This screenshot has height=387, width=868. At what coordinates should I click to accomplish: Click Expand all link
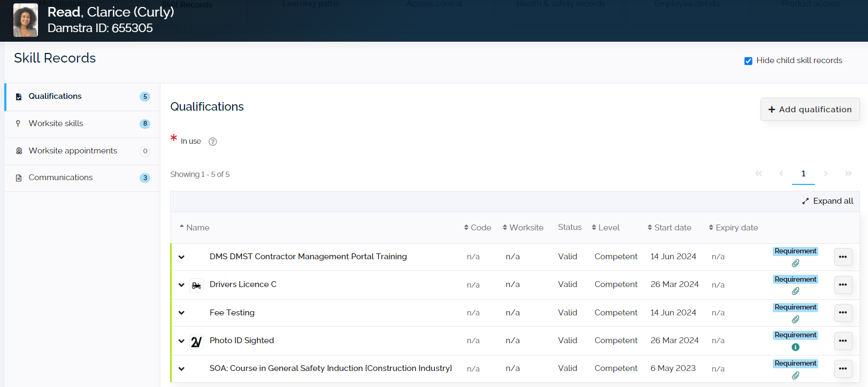tap(827, 201)
